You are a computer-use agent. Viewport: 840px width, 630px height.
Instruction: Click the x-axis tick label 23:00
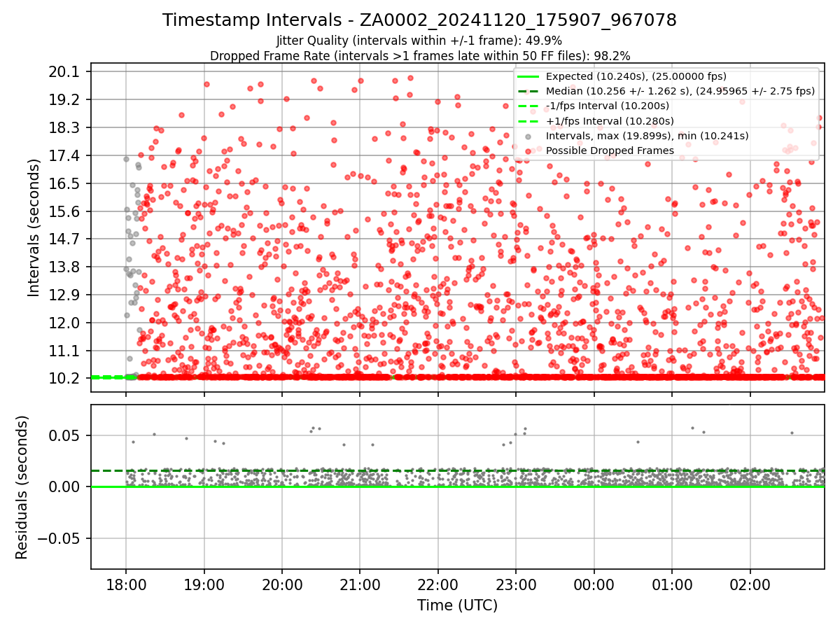(516, 585)
